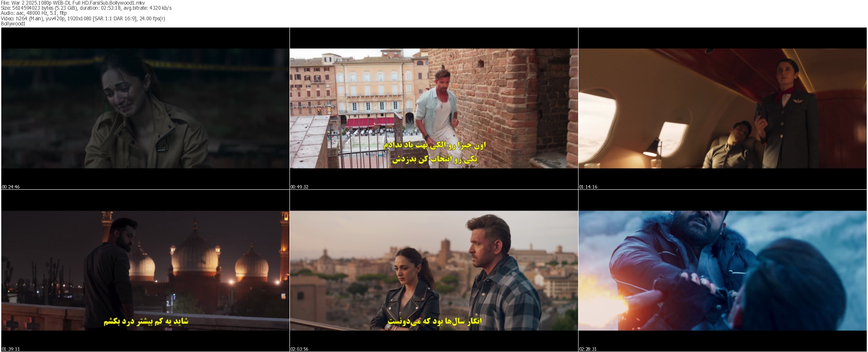Click the yellow subtitle under the couple overlooking city
Viewport: 868px width, 352px height.
(x=434, y=322)
